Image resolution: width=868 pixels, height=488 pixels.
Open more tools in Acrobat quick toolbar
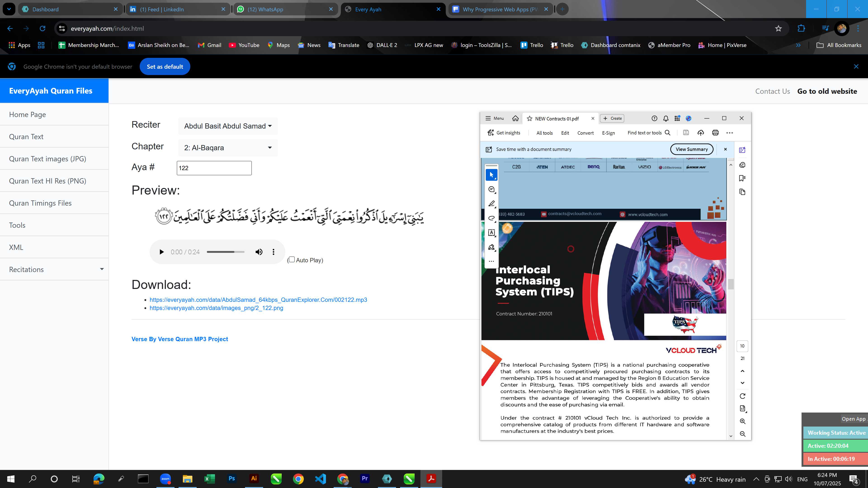point(492,261)
